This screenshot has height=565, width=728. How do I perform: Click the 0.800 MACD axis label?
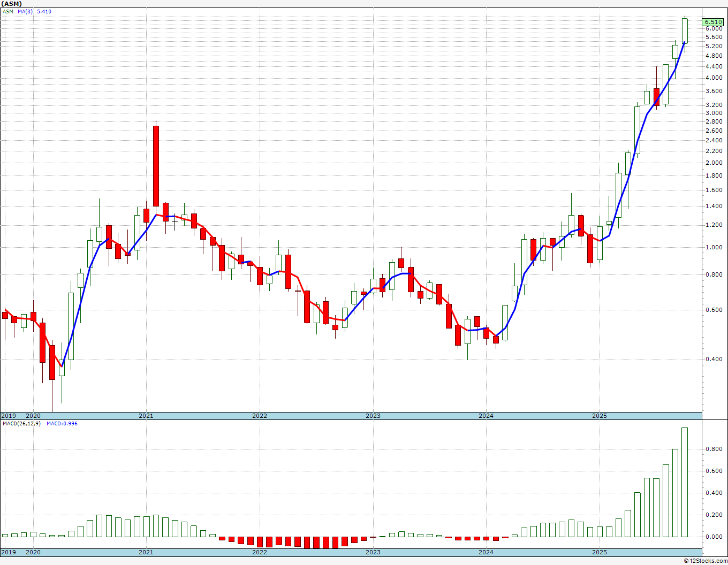[x=714, y=449]
